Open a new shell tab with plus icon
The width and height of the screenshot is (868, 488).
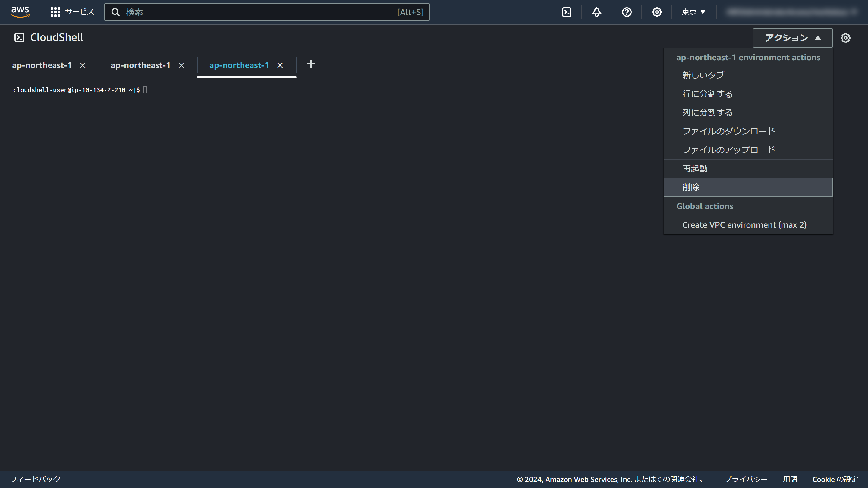click(x=311, y=64)
